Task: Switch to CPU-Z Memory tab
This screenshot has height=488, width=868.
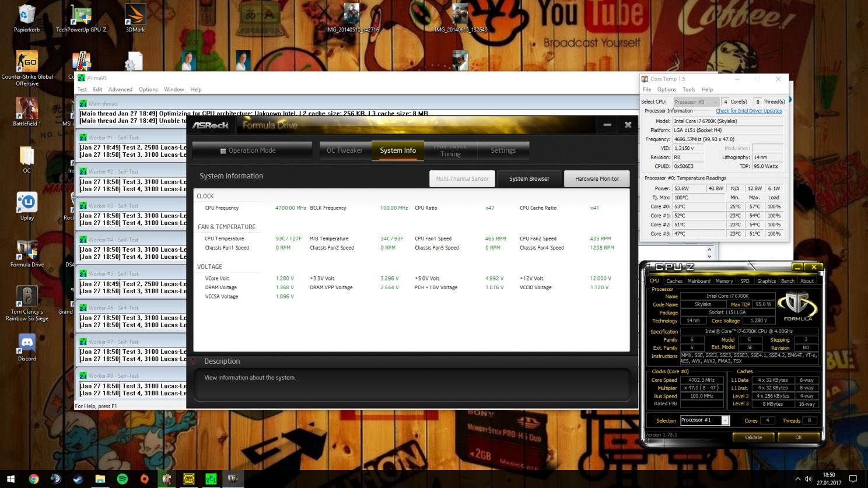Action: coord(724,281)
